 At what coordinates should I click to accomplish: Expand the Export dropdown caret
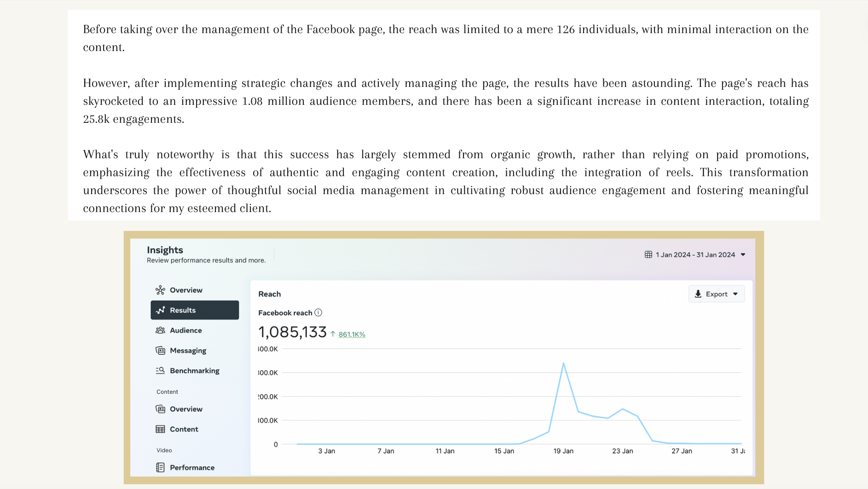point(735,294)
